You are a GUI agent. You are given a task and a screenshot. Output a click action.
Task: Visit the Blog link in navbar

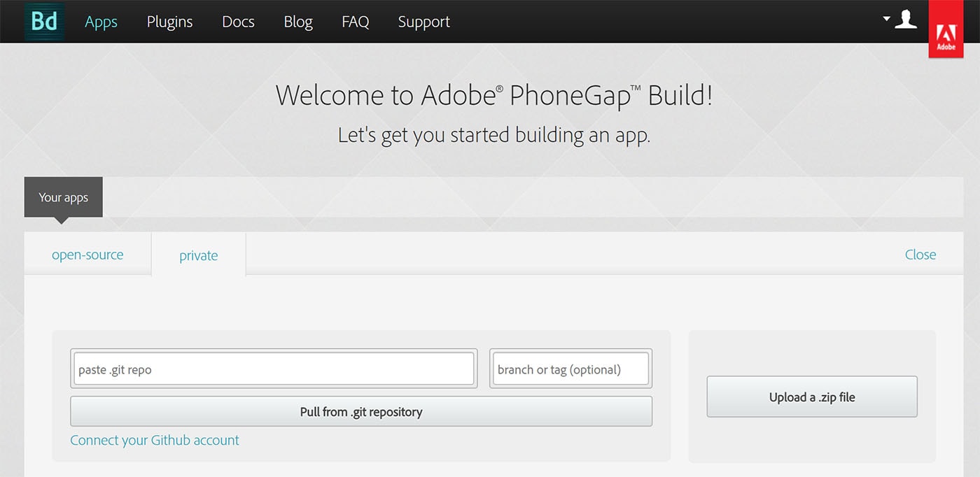pyautogui.click(x=298, y=22)
